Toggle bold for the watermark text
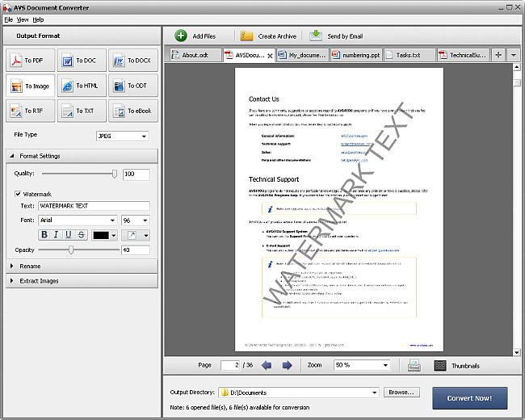 [44, 235]
